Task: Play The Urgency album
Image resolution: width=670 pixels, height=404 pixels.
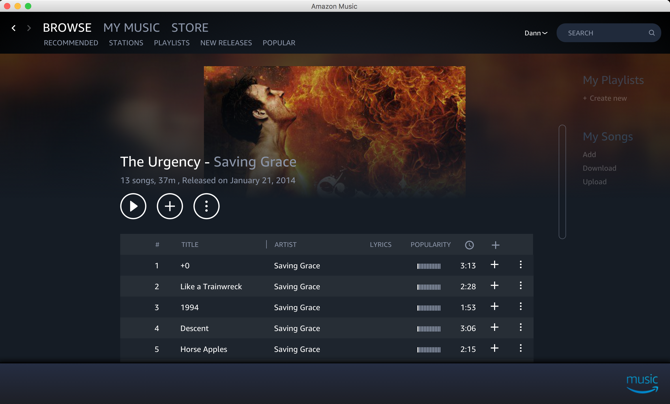Action: tap(133, 206)
